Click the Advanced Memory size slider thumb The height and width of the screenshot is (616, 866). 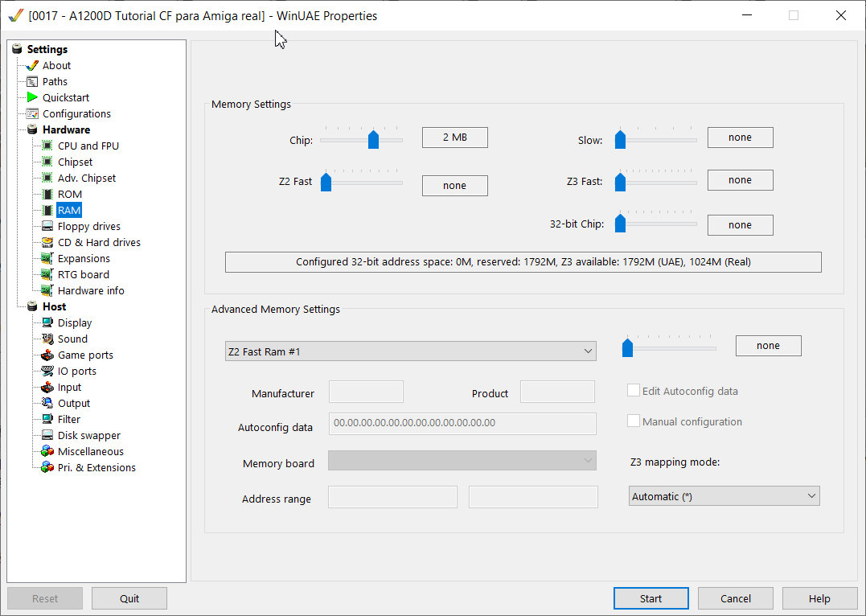627,347
